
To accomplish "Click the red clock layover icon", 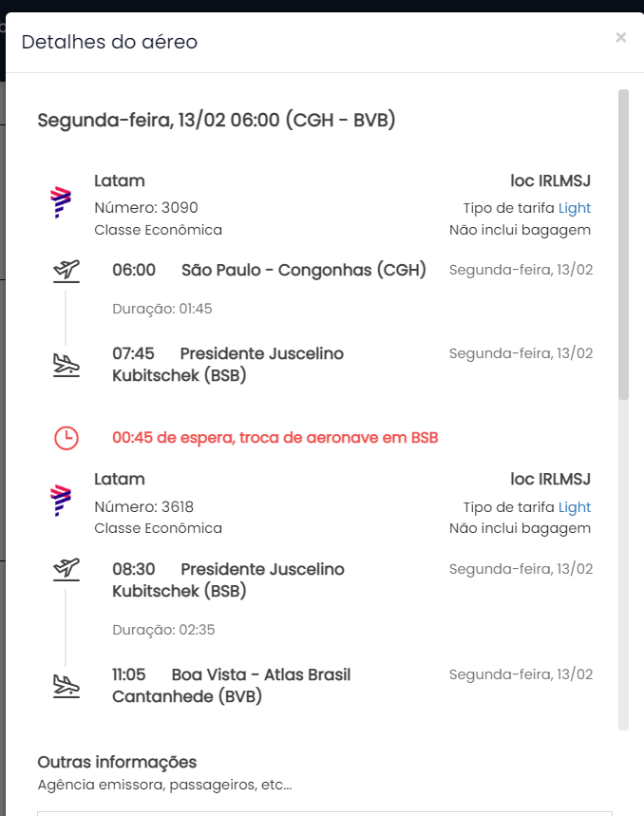I will (x=66, y=438).
